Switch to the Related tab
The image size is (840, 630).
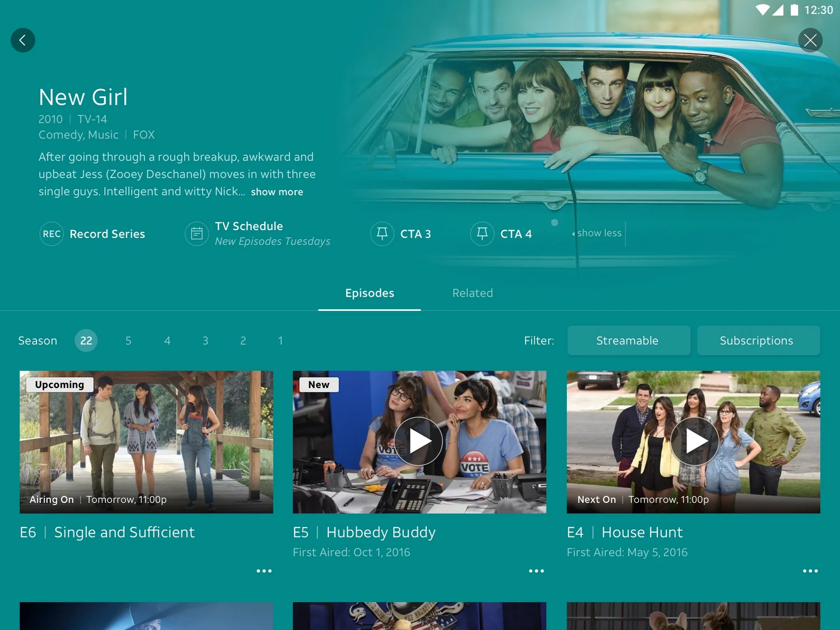click(x=473, y=293)
